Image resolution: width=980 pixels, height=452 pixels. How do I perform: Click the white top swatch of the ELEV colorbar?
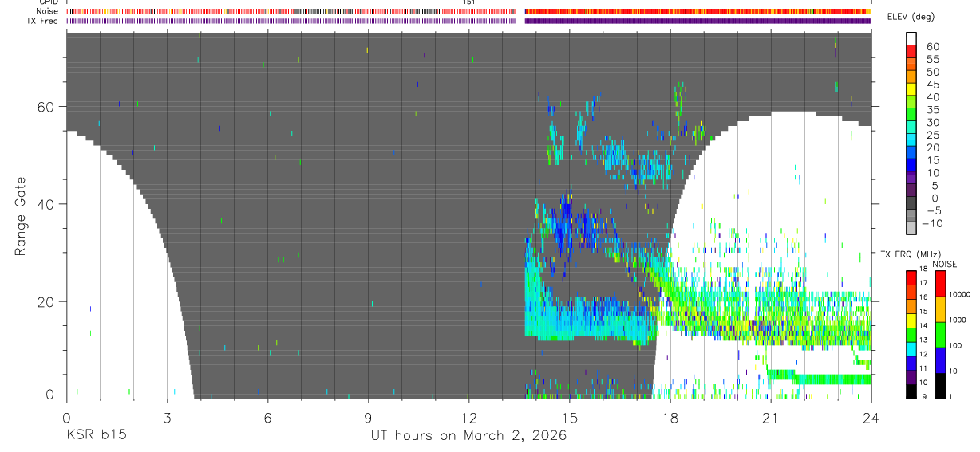click(x=913, y=40)
